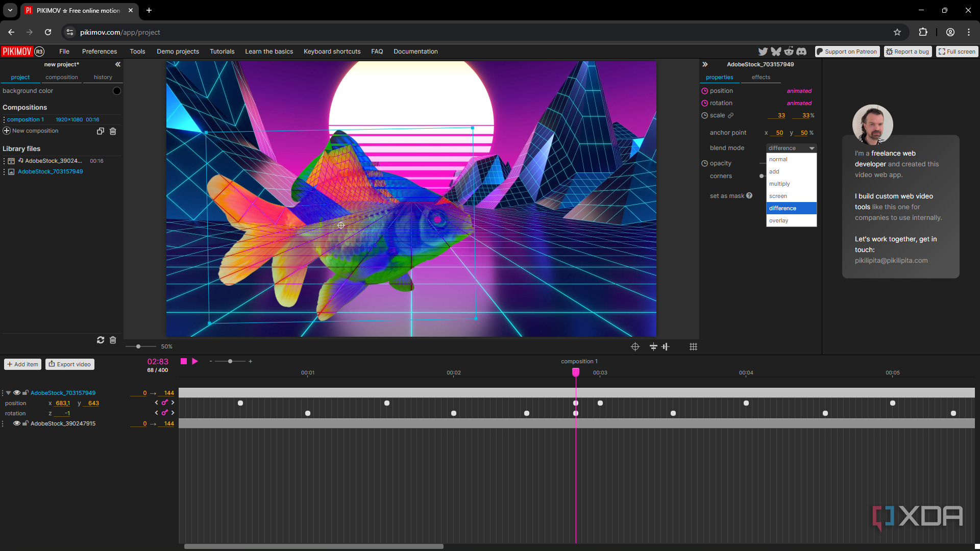Click the center-view crosshair icon below canvas
The width and height of the screenshot is (980, 551).
click(635, 347)
